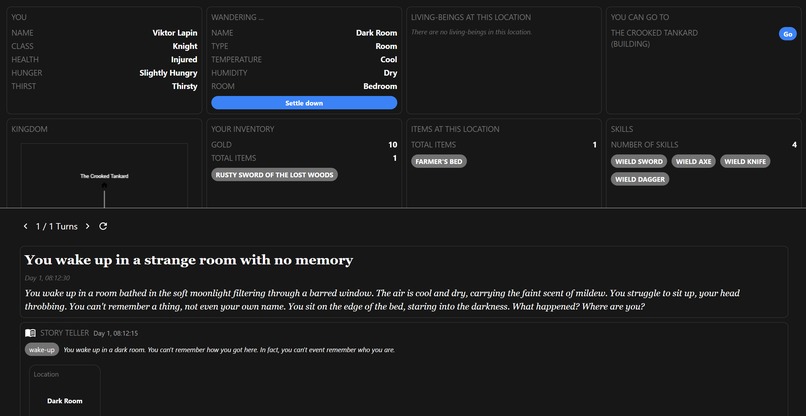Click the Number of Skills label
This screenshot has height=416, width=806.
pos(644,145)
